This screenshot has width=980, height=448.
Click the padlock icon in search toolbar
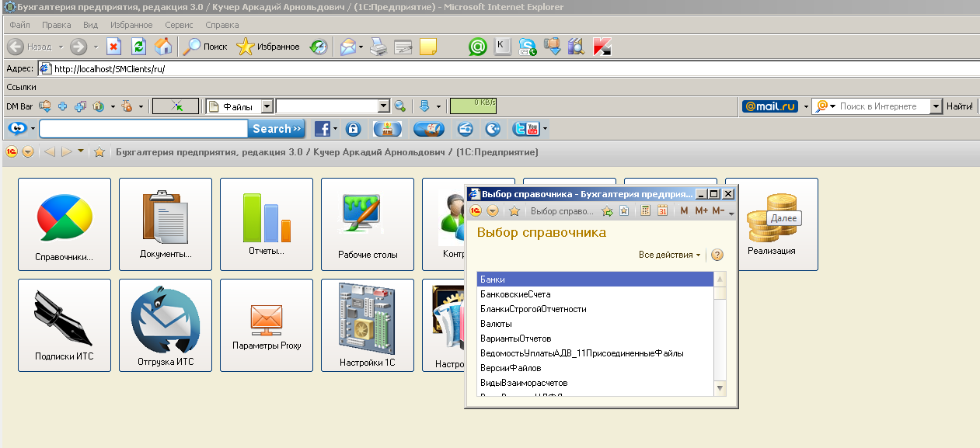point(353,129)
